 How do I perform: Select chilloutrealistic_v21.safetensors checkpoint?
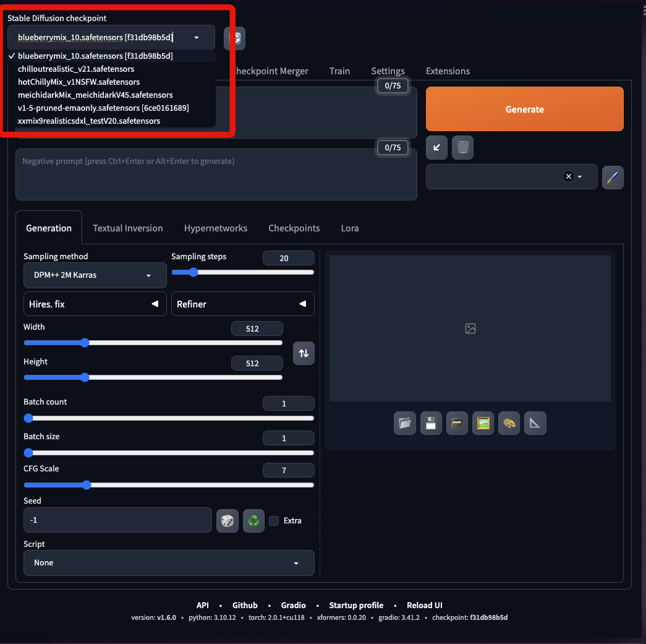pos(111,69)
